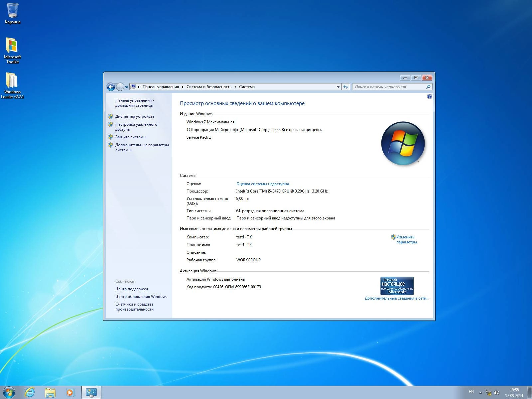Viewport: 532px width, 399px height.
Task: Click the Intel Core i5-3470 processor value
Action: coord(282,191)
